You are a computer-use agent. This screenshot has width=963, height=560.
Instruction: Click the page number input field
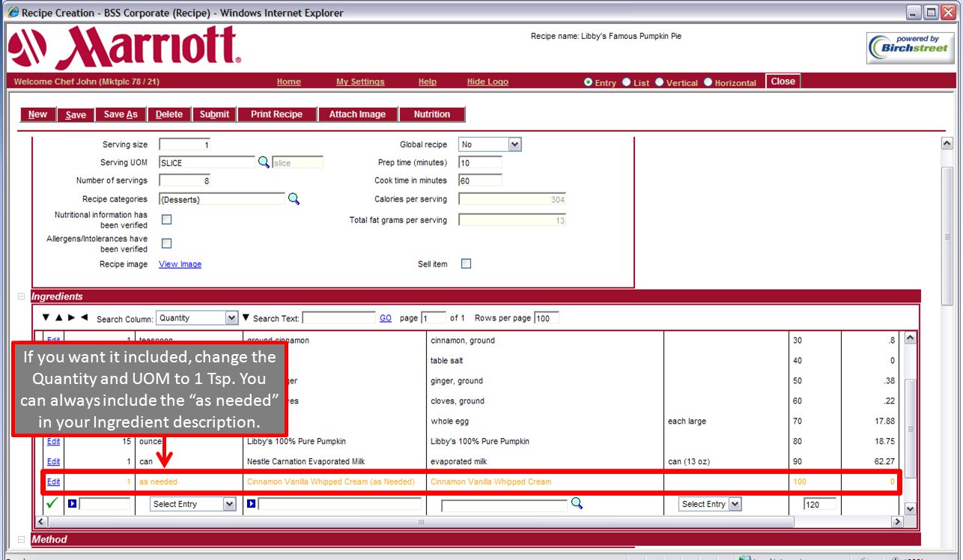point(434,318)
